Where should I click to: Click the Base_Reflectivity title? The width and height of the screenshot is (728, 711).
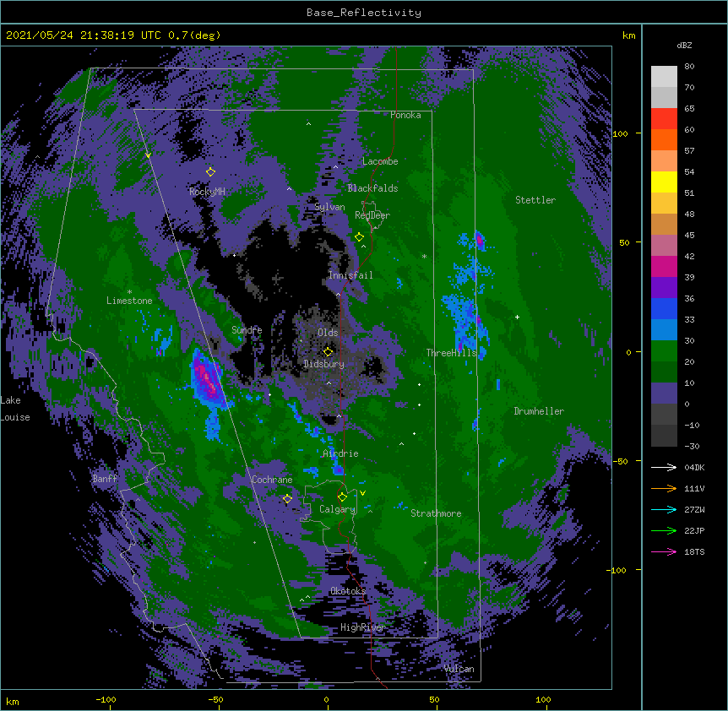click(364, 13)
